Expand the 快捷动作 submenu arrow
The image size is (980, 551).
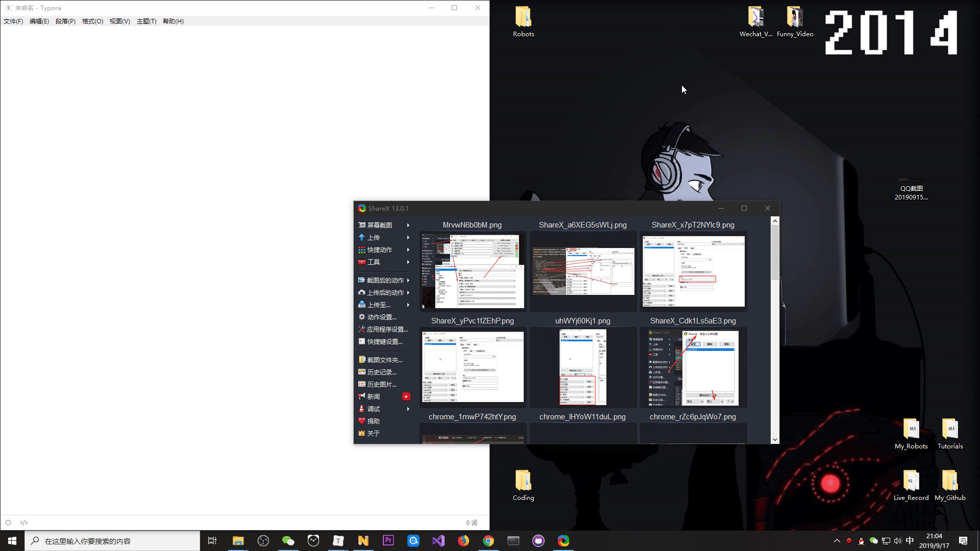[408, 249]
